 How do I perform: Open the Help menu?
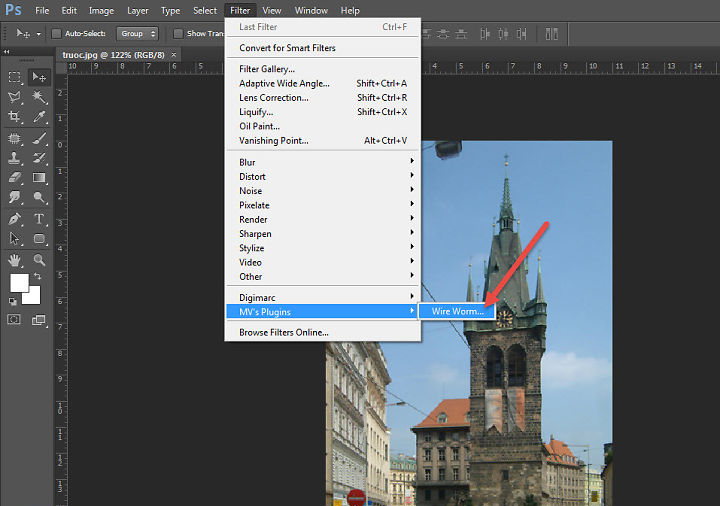click(350, 10)
